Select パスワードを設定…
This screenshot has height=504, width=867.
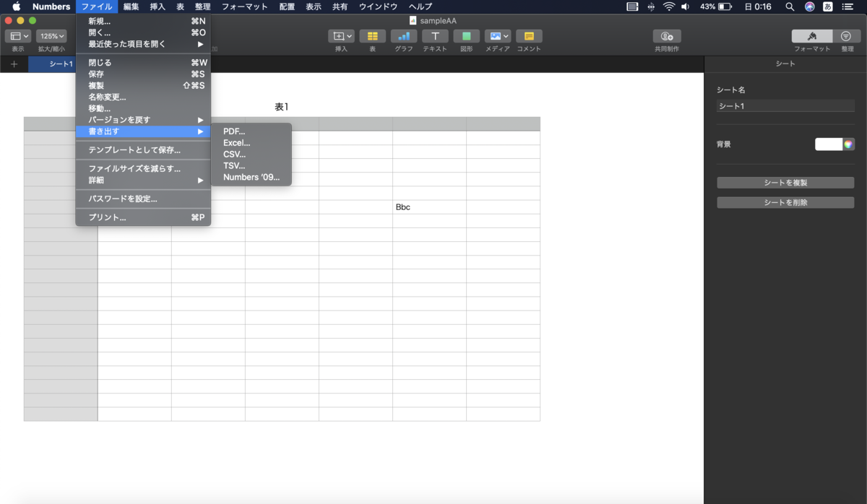point(143,199)
